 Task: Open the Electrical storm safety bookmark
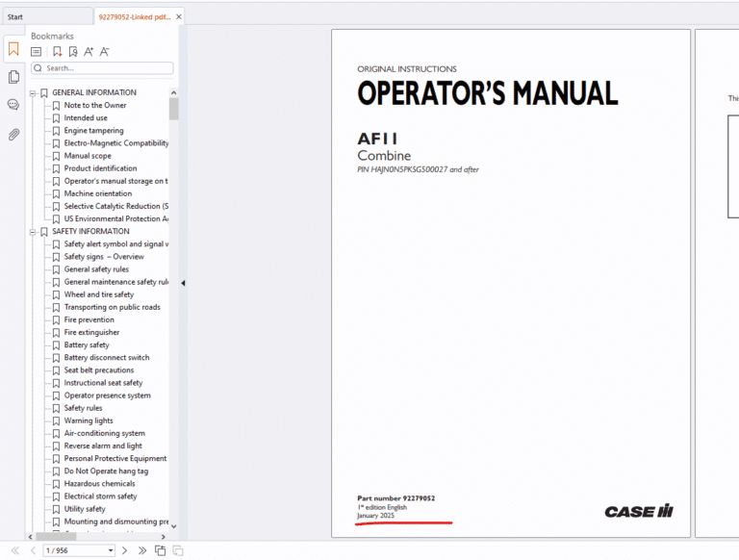100,496
